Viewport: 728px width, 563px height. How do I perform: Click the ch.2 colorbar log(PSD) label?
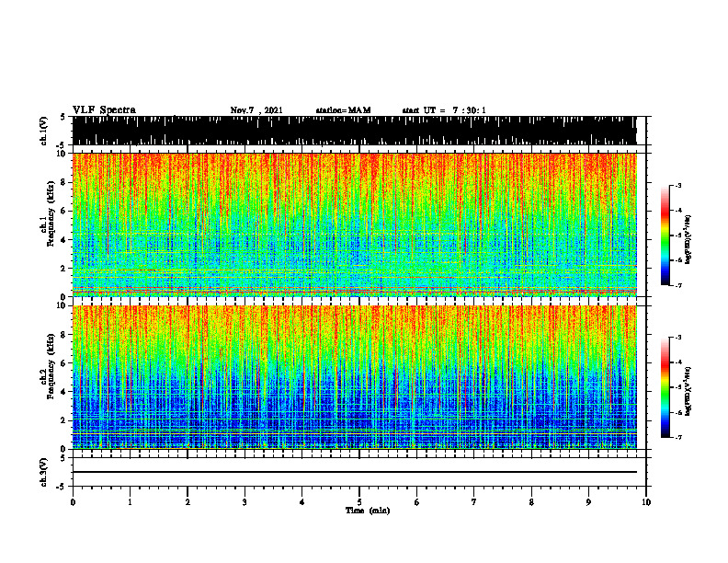coord(688,391)
